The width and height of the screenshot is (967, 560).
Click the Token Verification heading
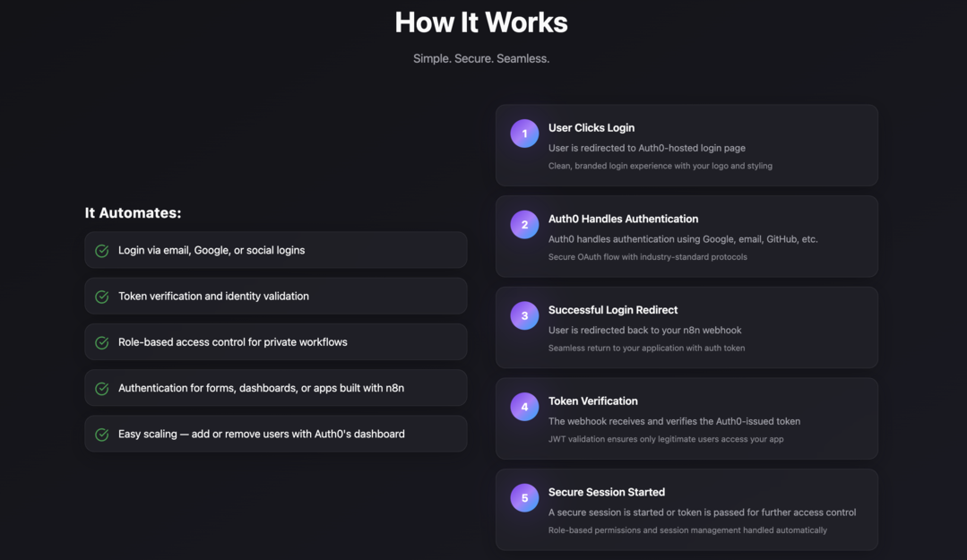point(592,401)
